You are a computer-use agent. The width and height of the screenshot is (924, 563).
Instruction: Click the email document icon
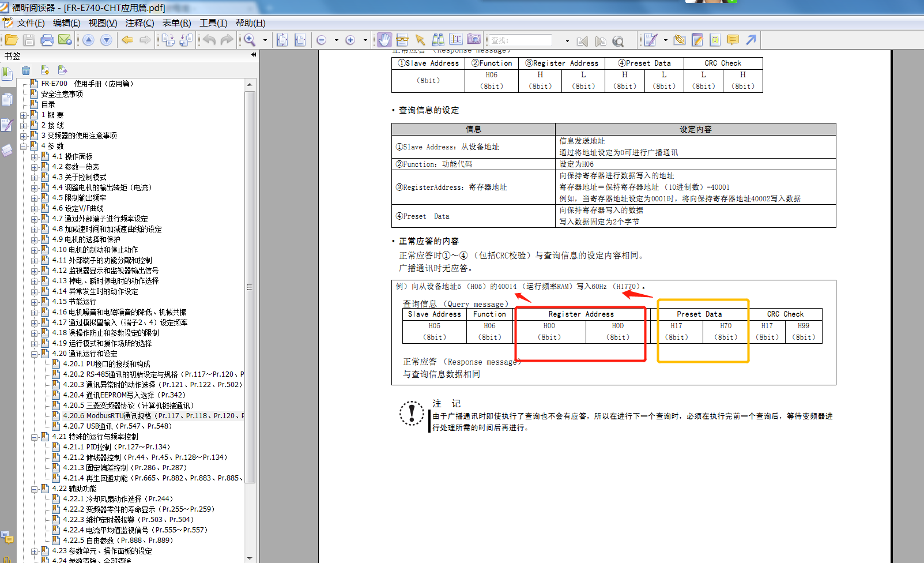coord(65,40)
